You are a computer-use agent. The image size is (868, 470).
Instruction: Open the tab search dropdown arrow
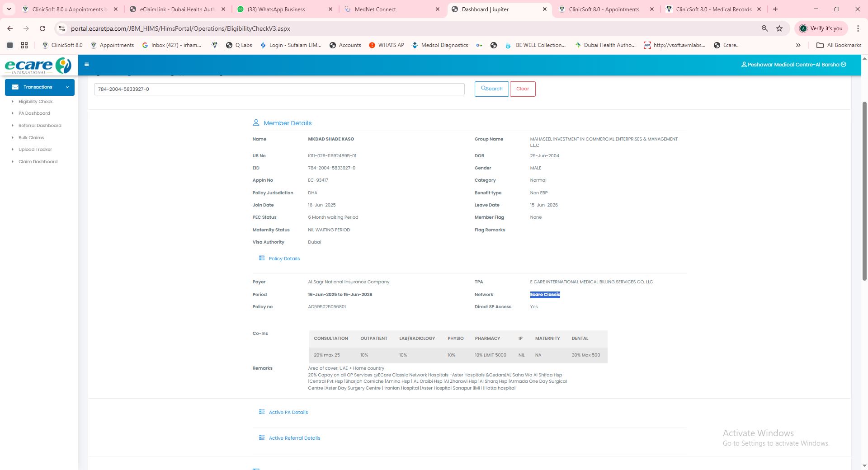(x=9, y=9)
